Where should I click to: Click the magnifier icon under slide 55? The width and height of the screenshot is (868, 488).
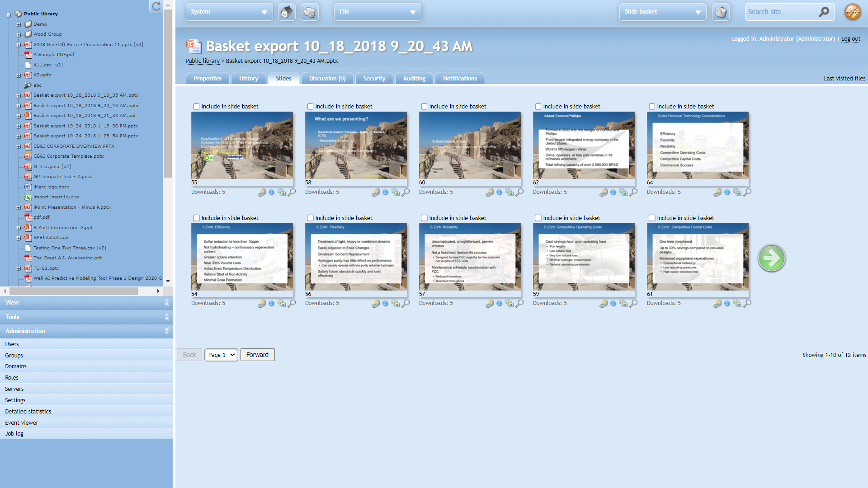292,192
